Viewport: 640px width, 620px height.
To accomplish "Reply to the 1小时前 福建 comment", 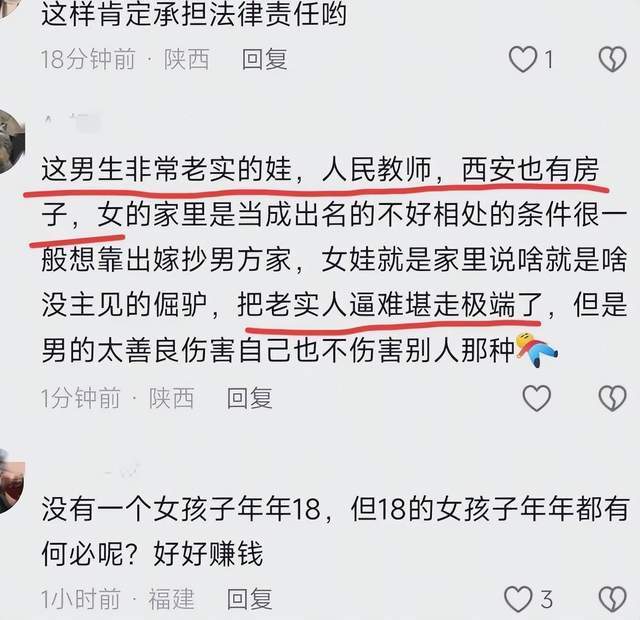I will point(249,599).
